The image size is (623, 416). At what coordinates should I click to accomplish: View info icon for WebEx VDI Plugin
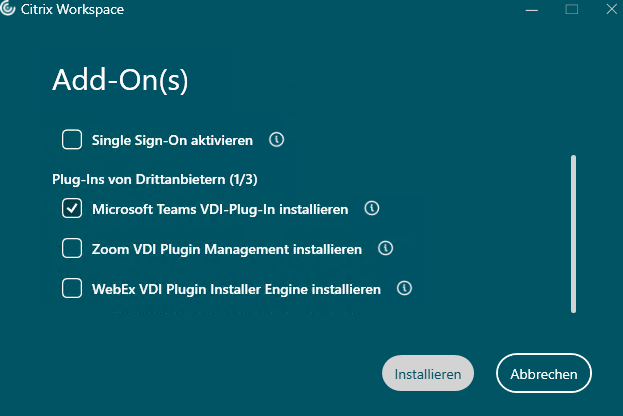[x=405, y=288]
